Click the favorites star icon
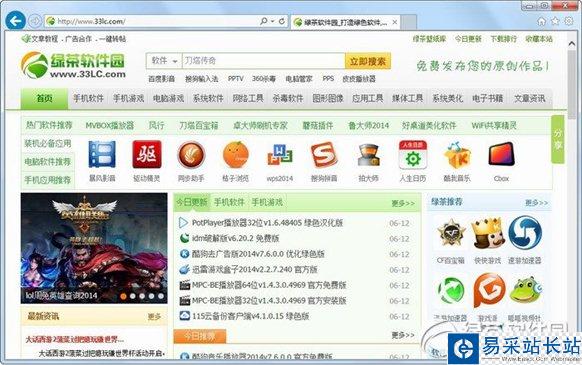The image size is (582, 365). (555, 21)
